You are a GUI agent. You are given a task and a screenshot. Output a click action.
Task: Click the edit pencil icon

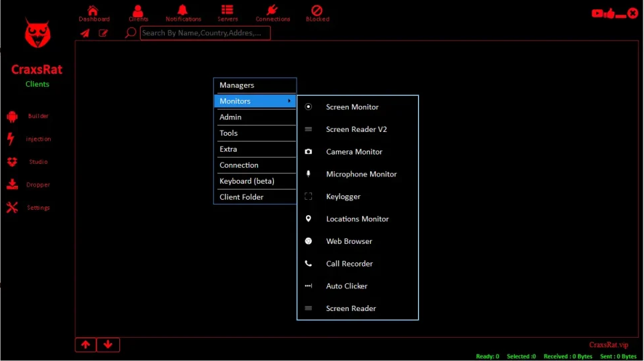click(x=103, y=33)
